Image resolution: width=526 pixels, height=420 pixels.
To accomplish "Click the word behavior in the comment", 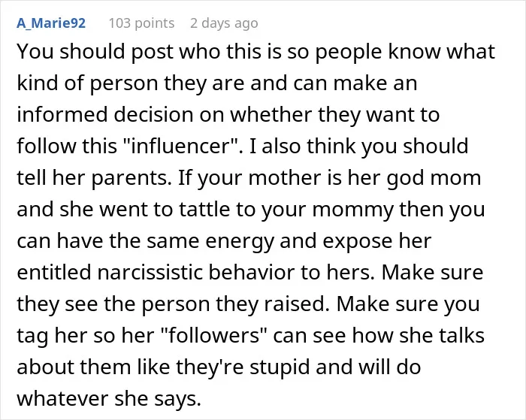I will (x=252, y=272).
